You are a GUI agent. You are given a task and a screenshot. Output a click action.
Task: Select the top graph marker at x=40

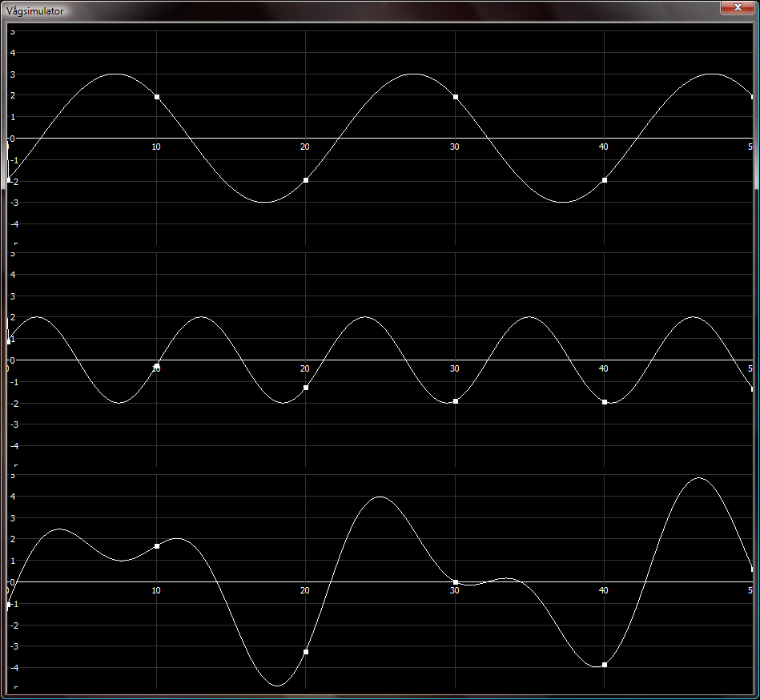pyautogui.click(x=605, y=180)
